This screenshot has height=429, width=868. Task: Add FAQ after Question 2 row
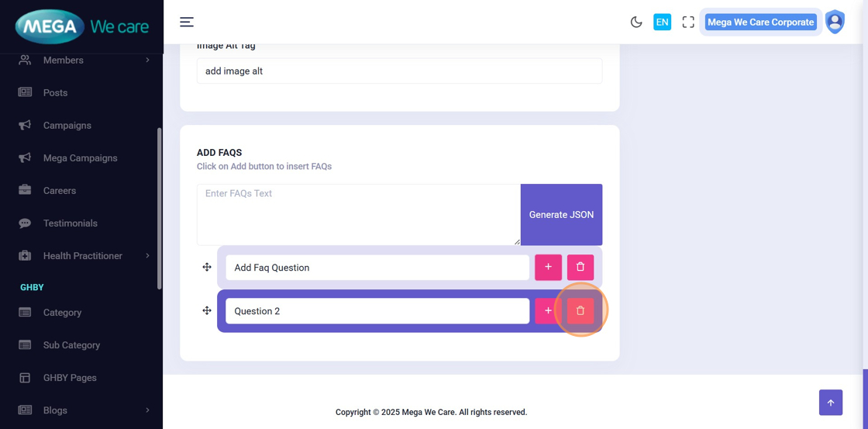click(x=547, y=311)
